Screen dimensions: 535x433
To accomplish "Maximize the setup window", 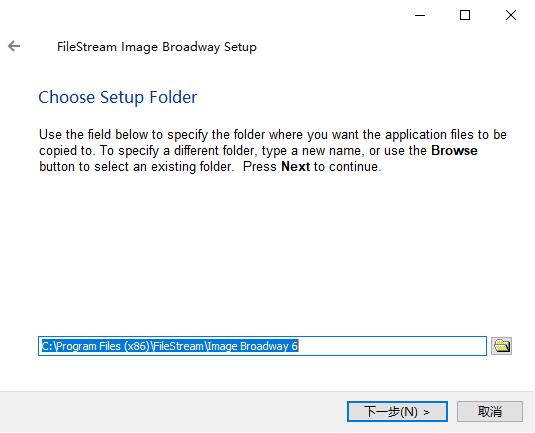I will pos(465,15).
